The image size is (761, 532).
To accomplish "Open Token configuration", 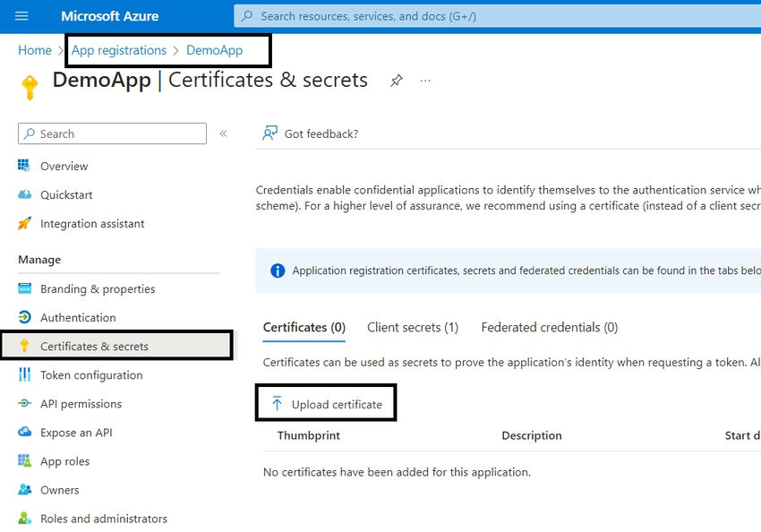I will [90, 374].
